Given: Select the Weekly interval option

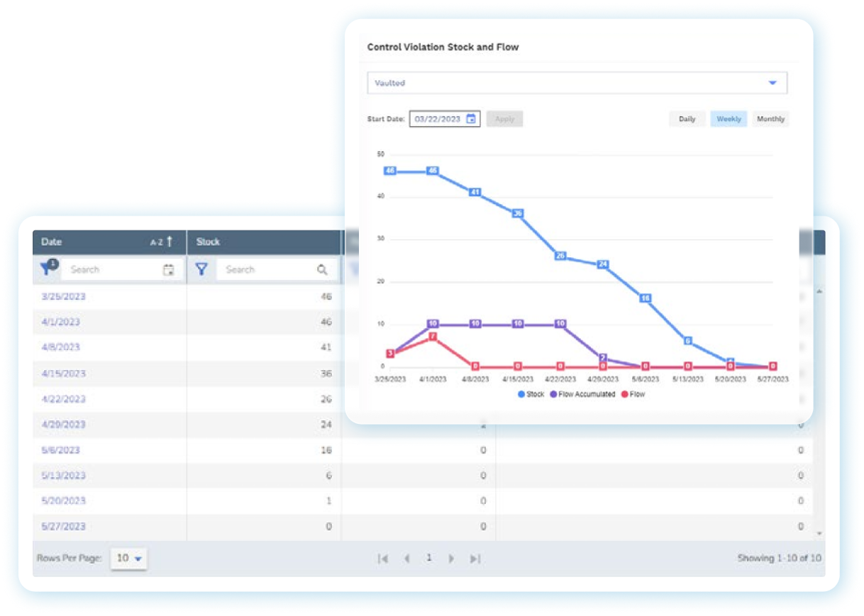Looking at the screenshot, I should tap(729, 119).
